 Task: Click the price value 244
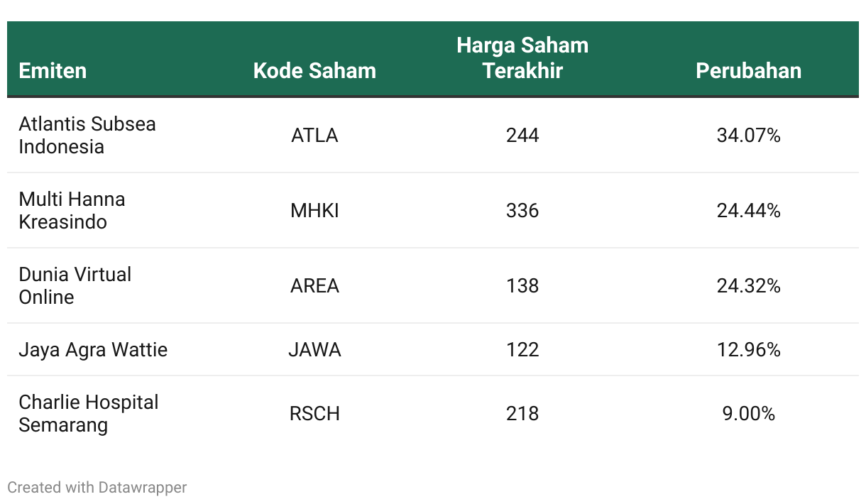pyautogui.click(x=522, y=135)
